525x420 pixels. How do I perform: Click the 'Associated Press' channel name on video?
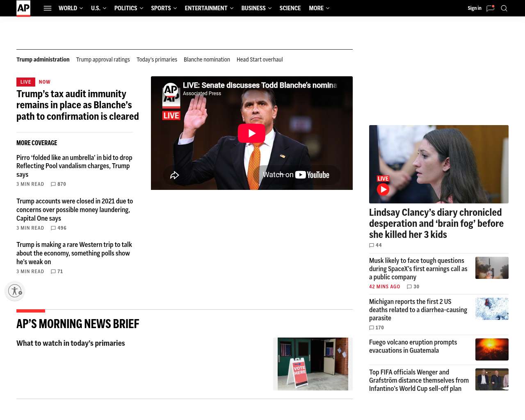(202, 94)
